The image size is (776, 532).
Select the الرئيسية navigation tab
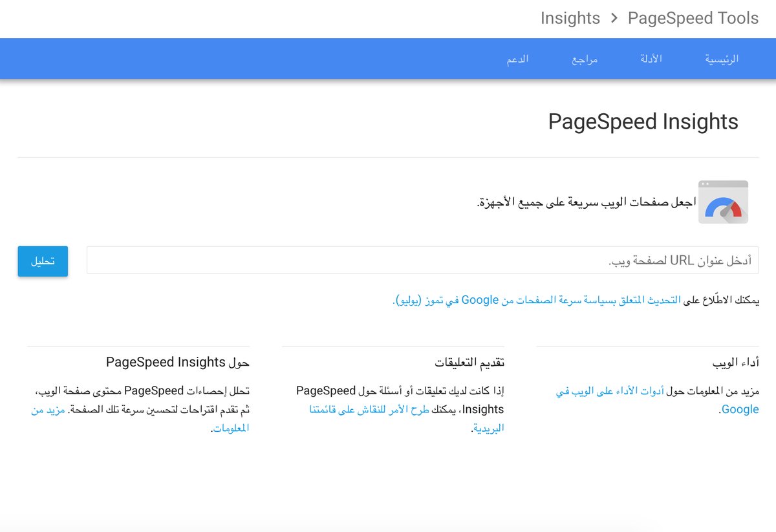pos(721,59)
